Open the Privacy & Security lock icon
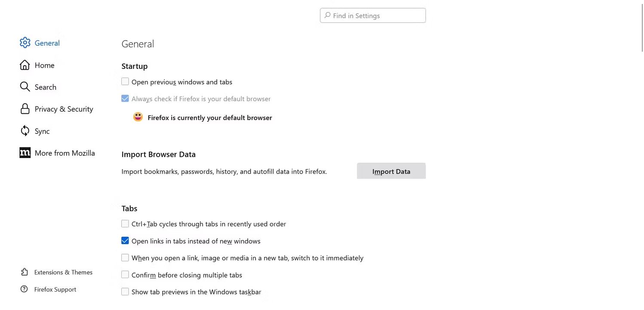 point(25,109)
